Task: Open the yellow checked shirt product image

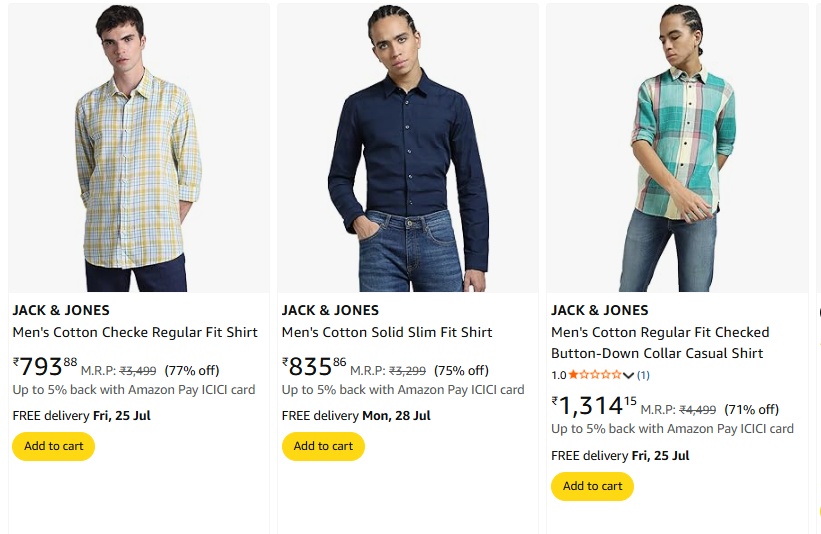Action: click(139, 150)
